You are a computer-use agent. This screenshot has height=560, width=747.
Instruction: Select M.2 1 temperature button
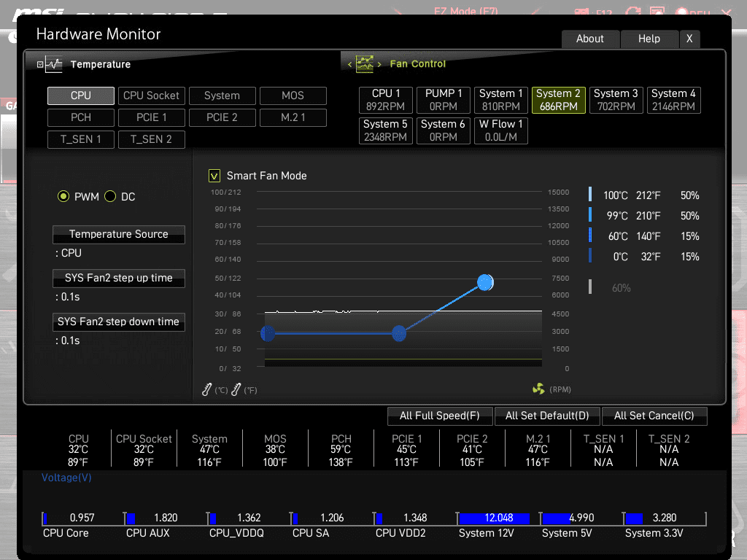click(293, 117)
